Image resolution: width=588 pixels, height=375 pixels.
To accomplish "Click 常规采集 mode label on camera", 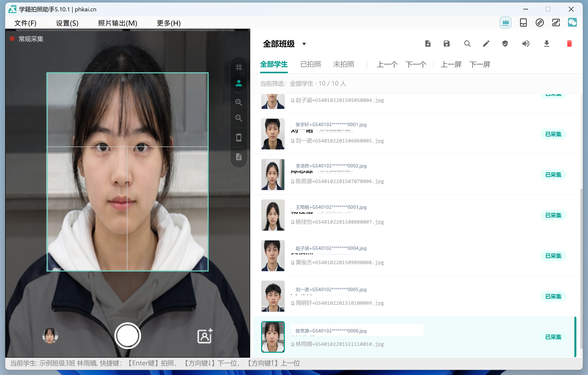I will (x=31, y=39).
